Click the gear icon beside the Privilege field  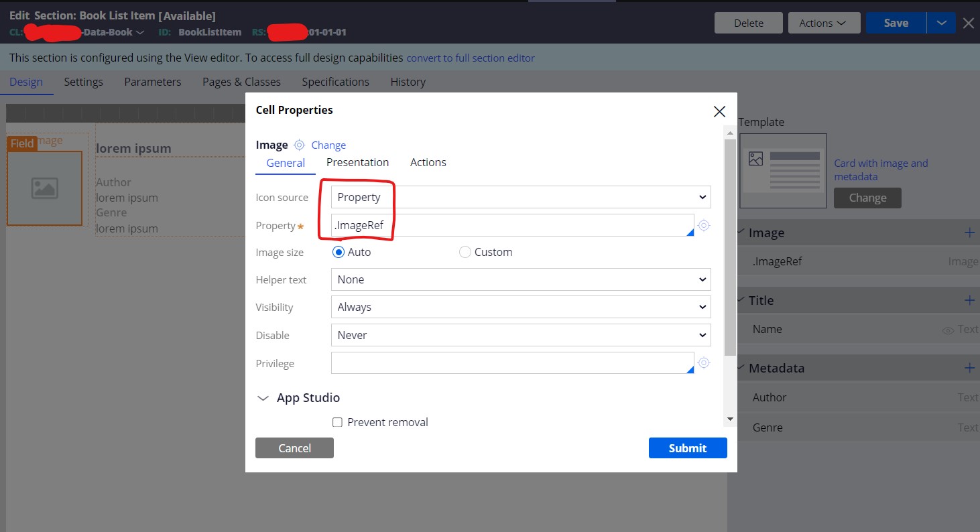pyautogui.click(x=703, y=363)
